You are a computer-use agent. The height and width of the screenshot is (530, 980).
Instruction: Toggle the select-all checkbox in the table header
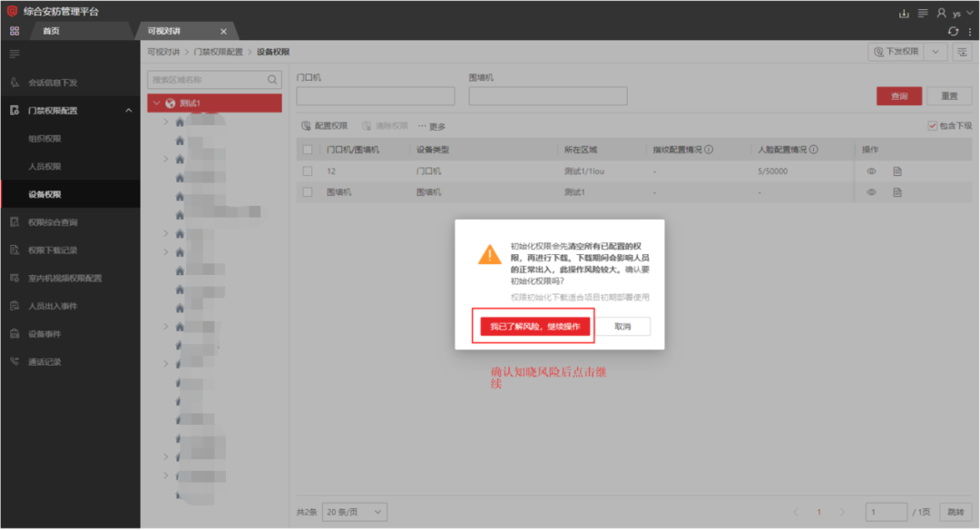(308, 150)
